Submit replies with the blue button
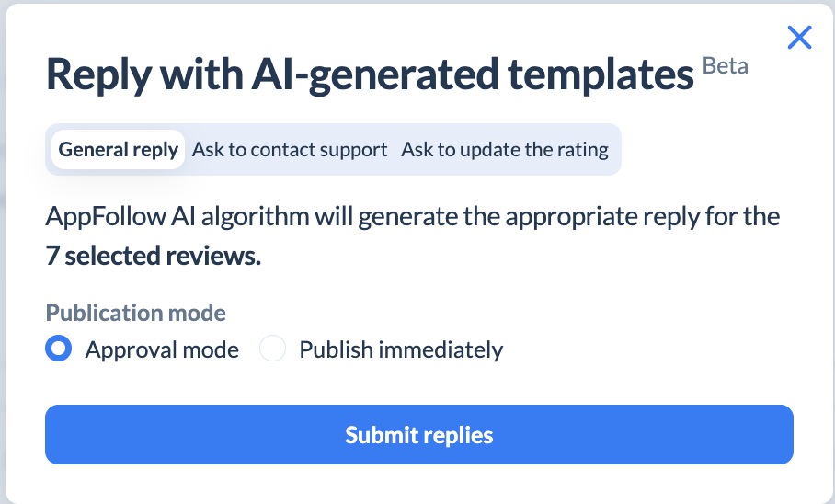This screenshot has width=835, height=504. tap(419, 434)
